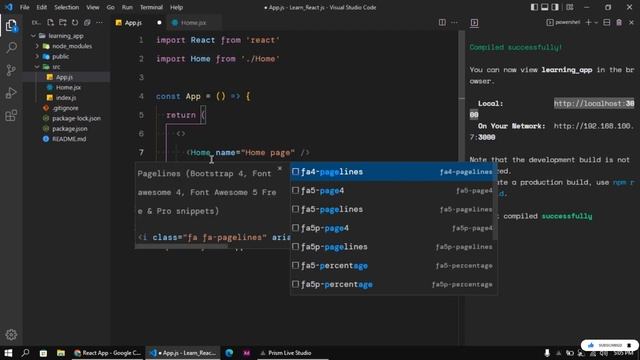Screen dimensions: 640x360
Task: Click the suggestion list vertical scrollbar
Action: [x=496, y=202]
